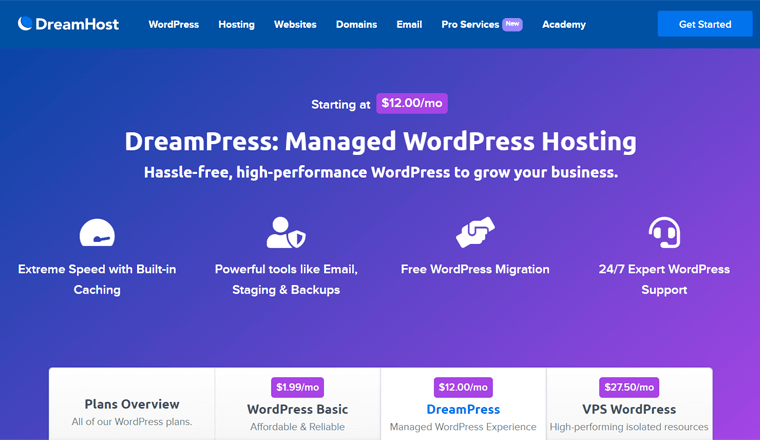Click the user shield tools icon
Viewport: 760px width, 440px height.
tap(286, 232)
